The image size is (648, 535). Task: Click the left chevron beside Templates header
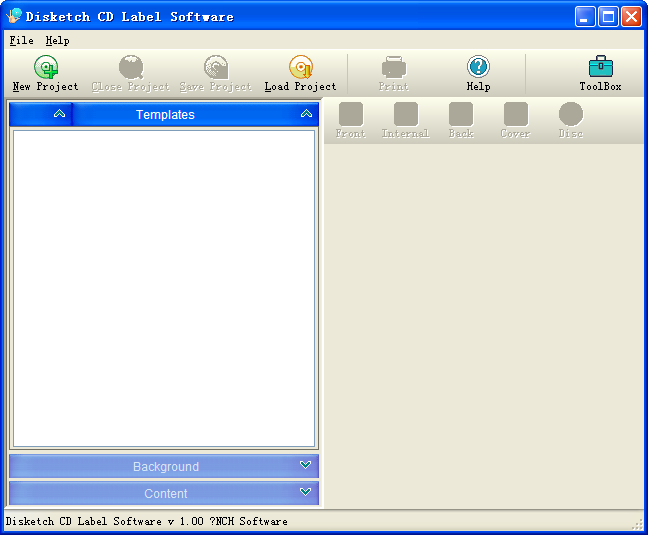click(x=60, y=114)
